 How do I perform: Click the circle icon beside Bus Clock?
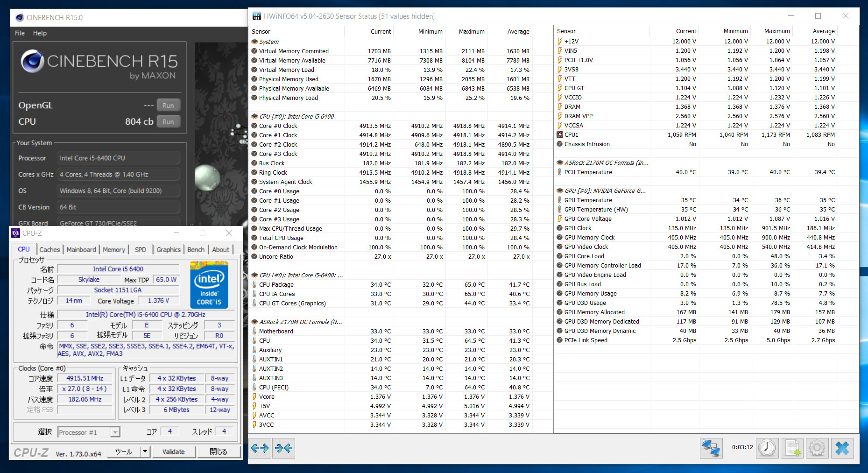[254, 163]
